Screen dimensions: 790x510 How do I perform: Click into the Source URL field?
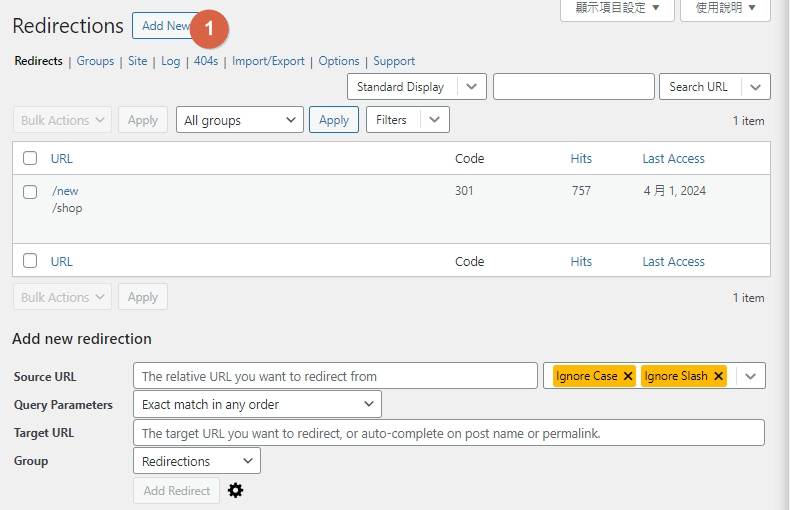point(335,376)
